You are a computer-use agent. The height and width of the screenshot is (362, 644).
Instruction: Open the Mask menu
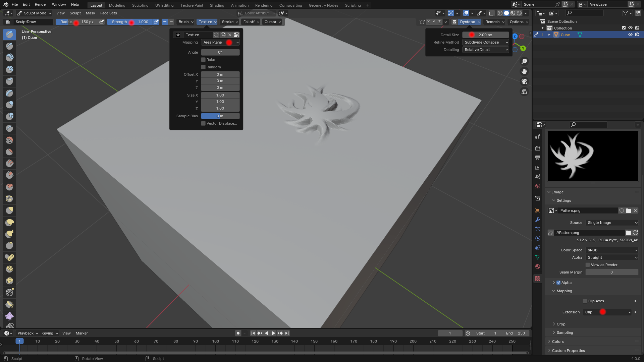click(90, 13)
